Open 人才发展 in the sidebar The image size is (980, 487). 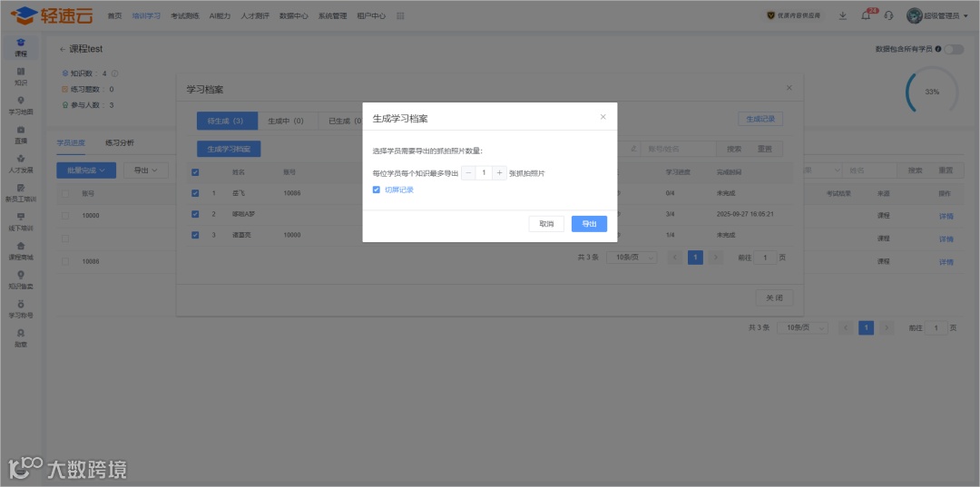[21, 164]
